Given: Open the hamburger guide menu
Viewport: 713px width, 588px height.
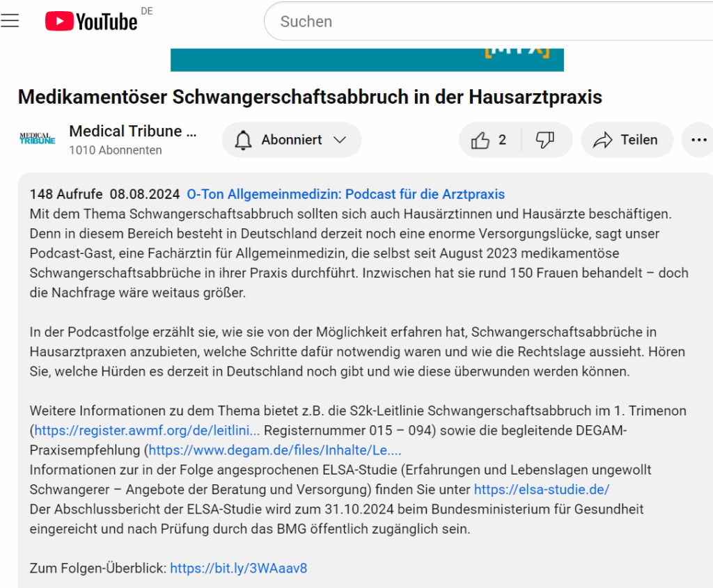Looking at the screenshot, I should click(x=10, y=21).
